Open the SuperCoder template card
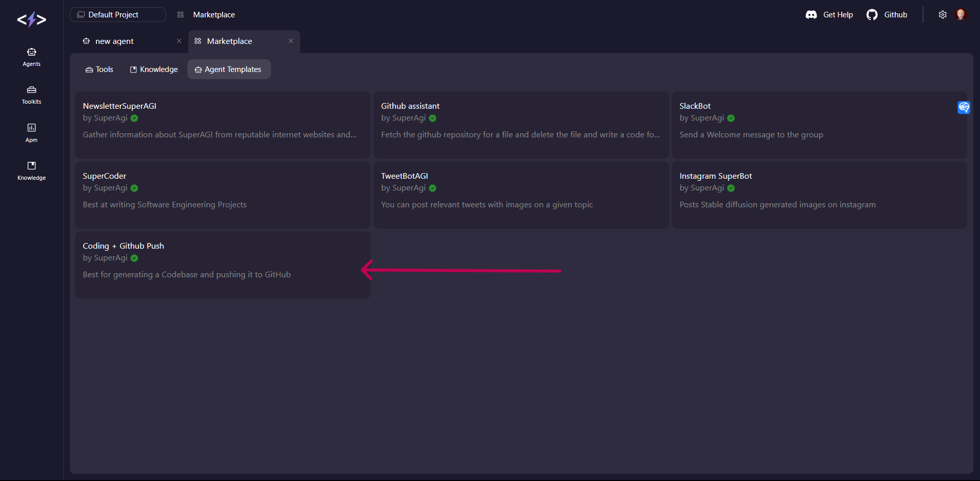Screen dimensions: 980x481 (x=223, y=195)
